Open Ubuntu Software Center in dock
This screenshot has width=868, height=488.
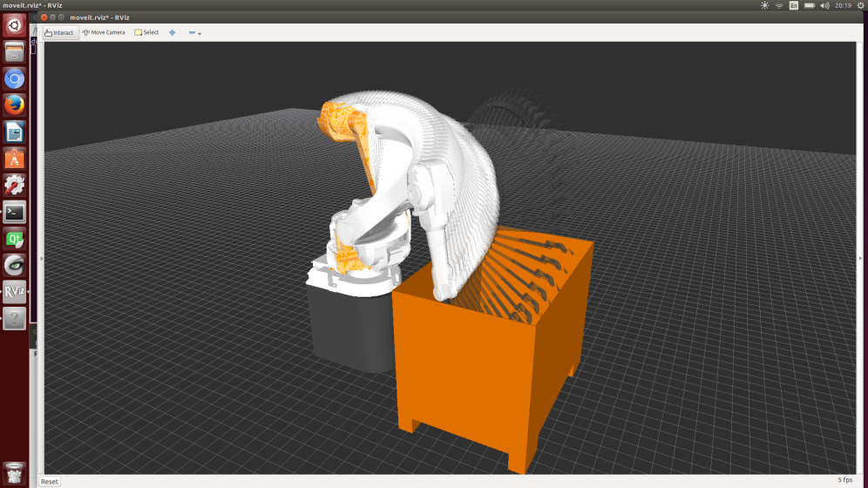(x=14, y=159)
